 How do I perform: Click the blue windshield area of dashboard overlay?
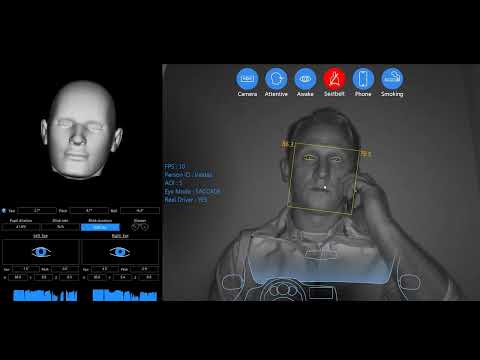coord(320,269)
